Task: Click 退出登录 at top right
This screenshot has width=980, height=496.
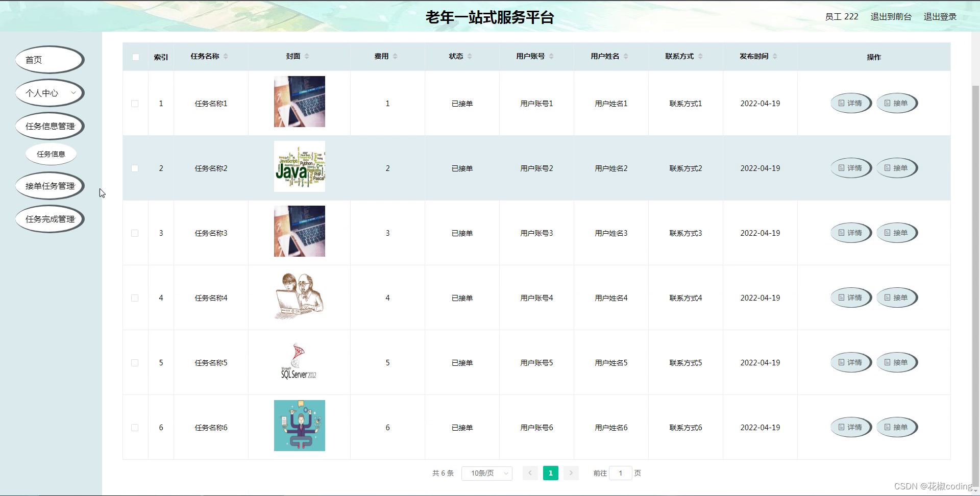Action: pos(941,16)
